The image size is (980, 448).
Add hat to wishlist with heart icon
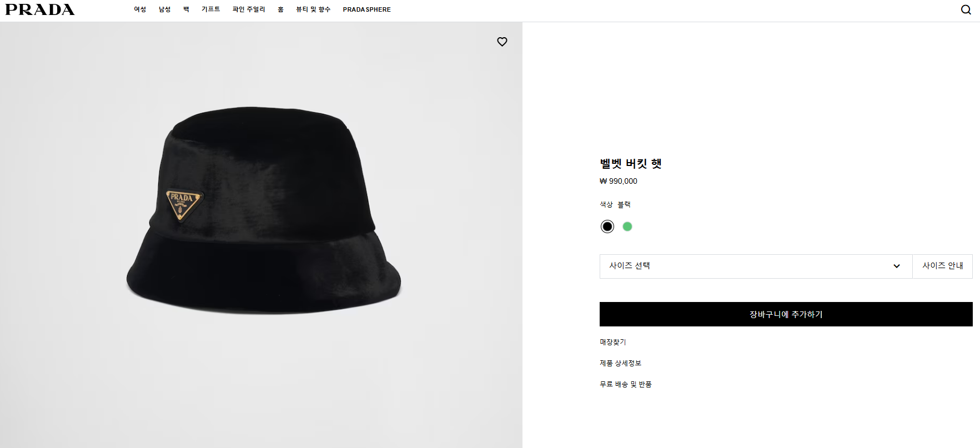(502, 42)
